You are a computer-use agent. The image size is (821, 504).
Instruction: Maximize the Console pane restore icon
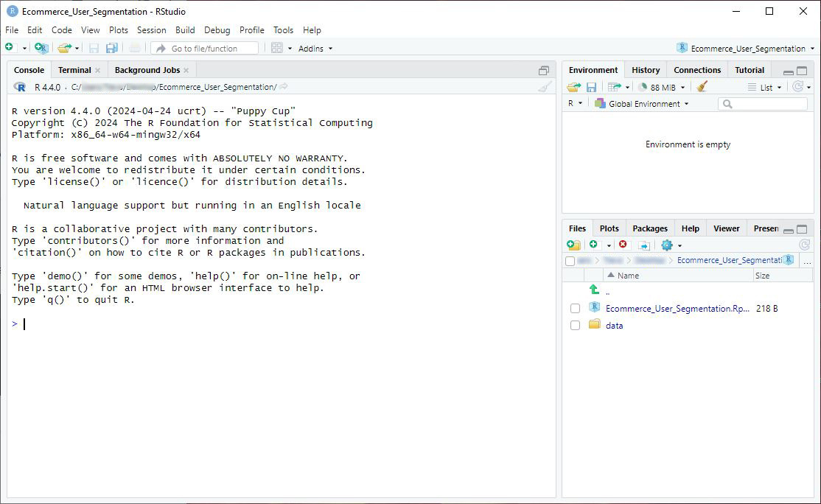point(544,71)
